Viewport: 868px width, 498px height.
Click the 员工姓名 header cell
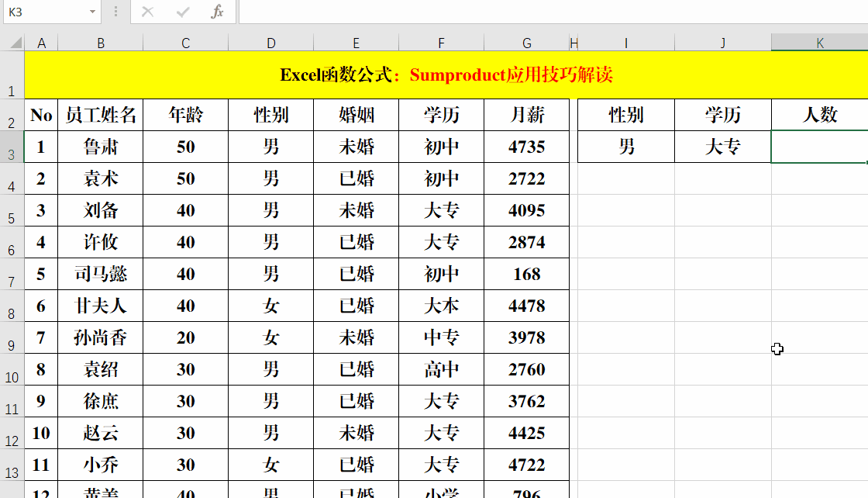[x=101, y=116]
